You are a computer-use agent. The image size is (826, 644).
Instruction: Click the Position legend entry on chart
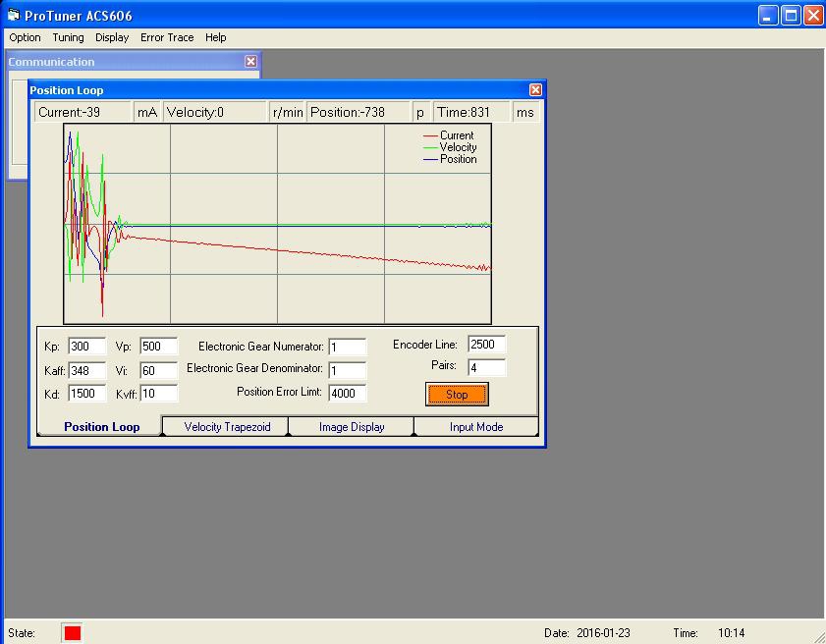[450, 159]
